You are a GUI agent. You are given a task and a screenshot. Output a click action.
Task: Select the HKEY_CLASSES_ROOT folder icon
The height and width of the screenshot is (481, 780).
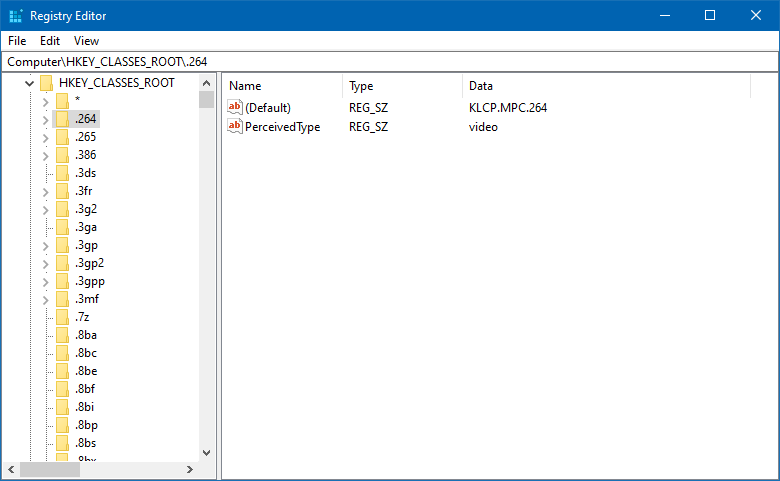coord(47,83)
